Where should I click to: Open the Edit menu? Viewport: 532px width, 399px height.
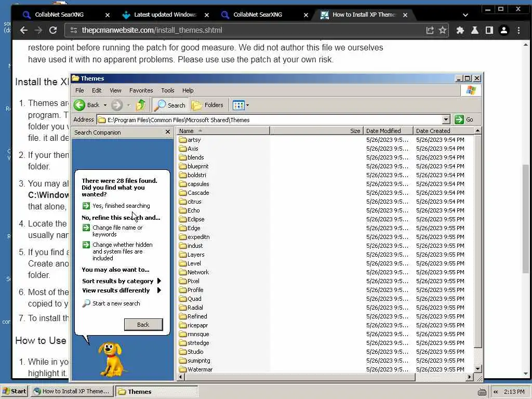pyautogui.click(x=97, y=90)
